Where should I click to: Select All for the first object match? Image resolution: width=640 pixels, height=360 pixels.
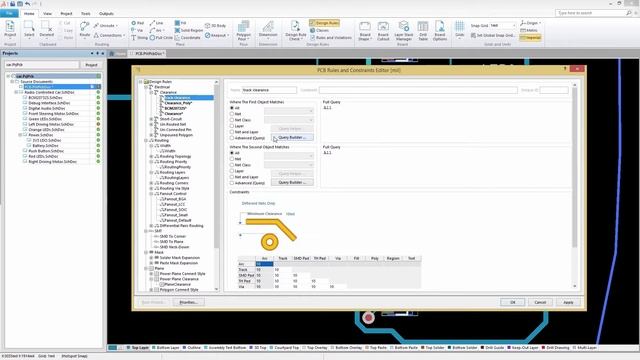point(232,108)
